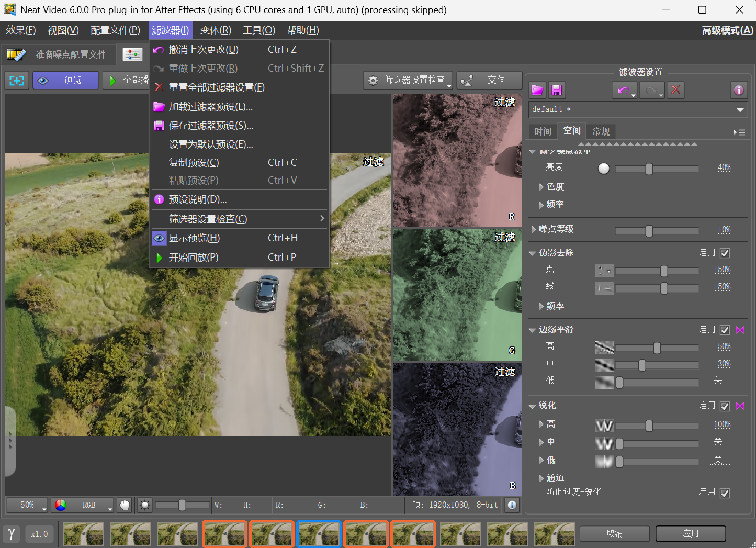This screenshot has width=756, height=548.
Task: Open the preset description info icon
Action: point(739,90)
